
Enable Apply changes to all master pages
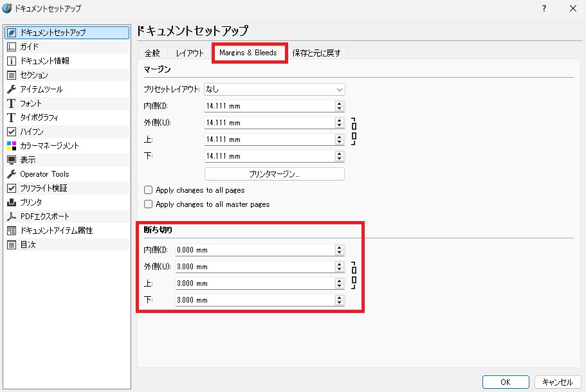pyautogui.click(x=149, y=204)
